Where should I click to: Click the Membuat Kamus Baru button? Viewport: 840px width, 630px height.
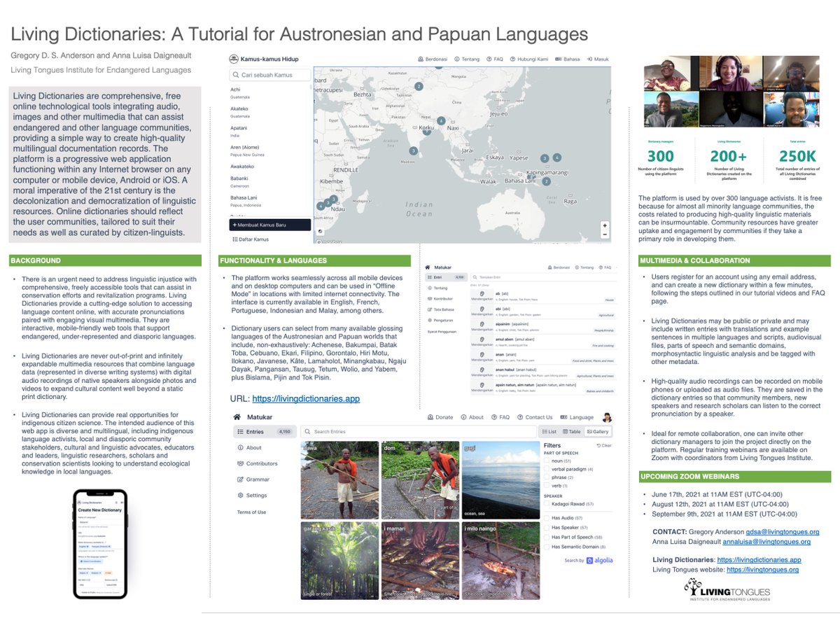(270, 225)
